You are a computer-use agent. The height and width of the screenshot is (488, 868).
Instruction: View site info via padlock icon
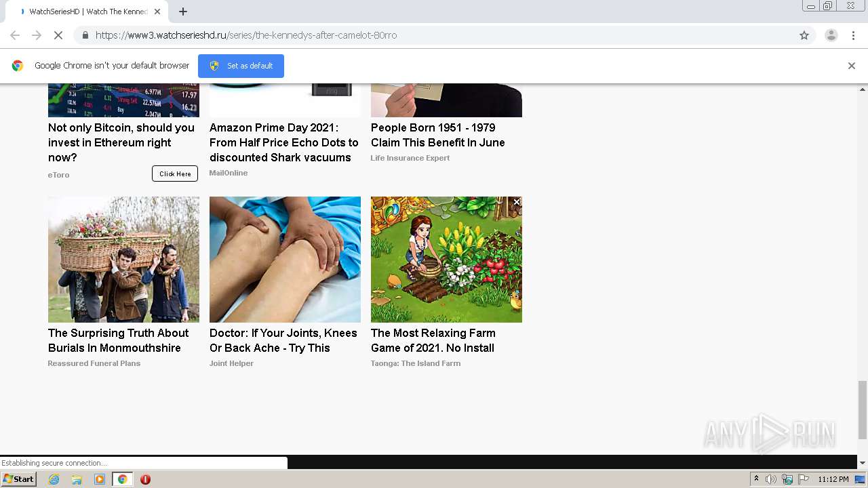coord(85,35)
